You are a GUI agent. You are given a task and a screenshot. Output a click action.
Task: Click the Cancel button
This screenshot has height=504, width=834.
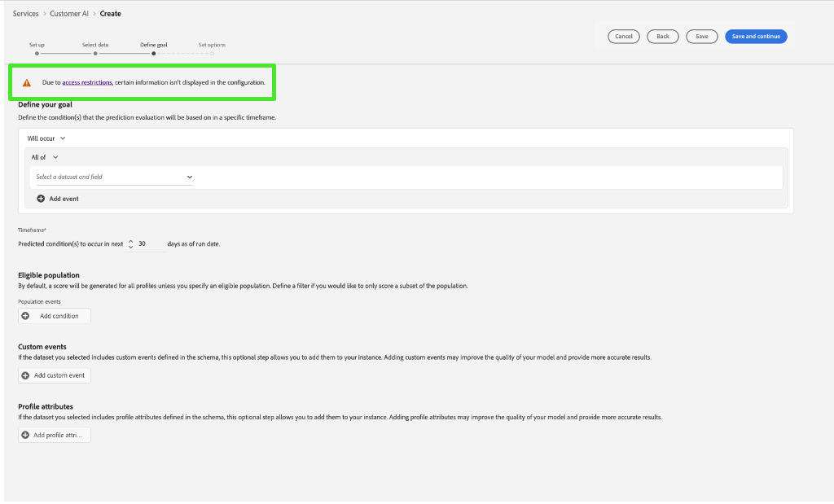(623, 36)
